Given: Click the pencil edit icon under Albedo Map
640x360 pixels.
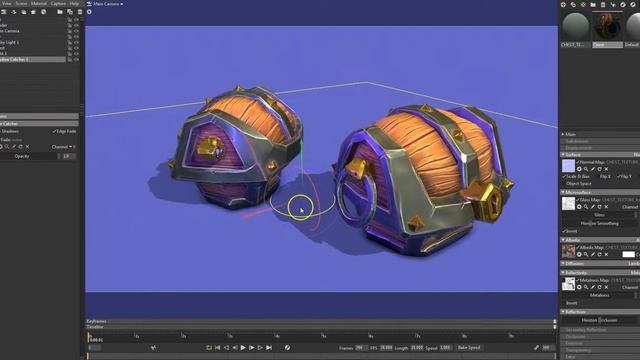Looking at the screenshot, I should 593,254.
